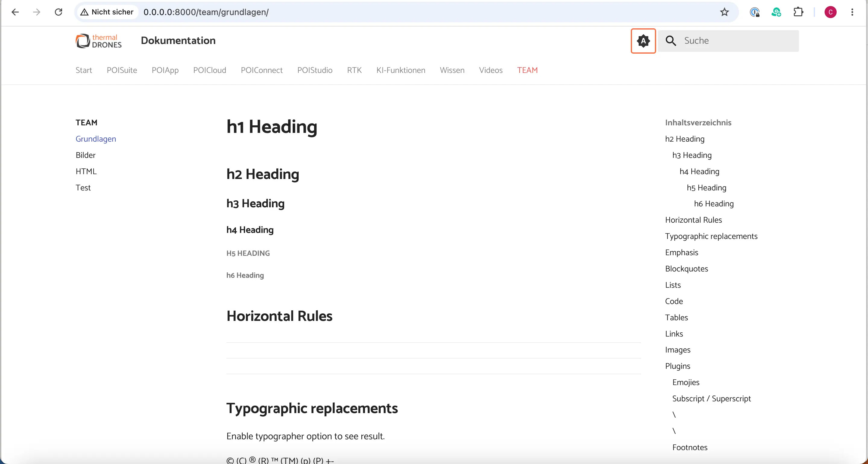The height and width of the screenshot is (464, 868).
Task: Jump to h2 Heading in table of contents
Action: coord(685,139)
